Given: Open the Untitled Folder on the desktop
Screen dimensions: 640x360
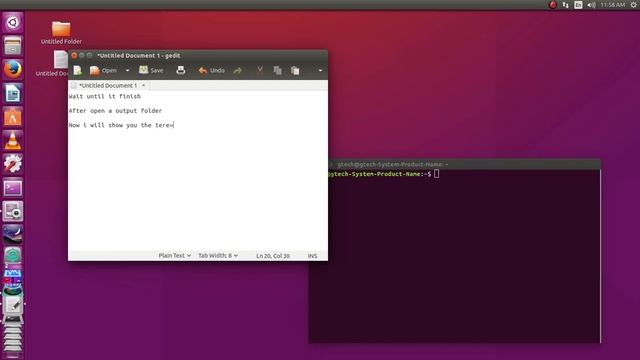Looking at the screenshot, I should (61, 33).
